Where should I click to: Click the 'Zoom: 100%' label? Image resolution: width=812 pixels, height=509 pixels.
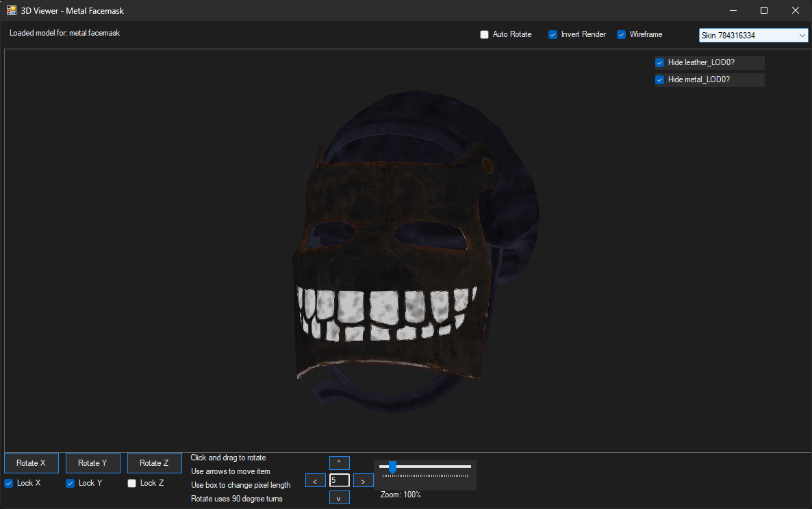click(401, 495)
